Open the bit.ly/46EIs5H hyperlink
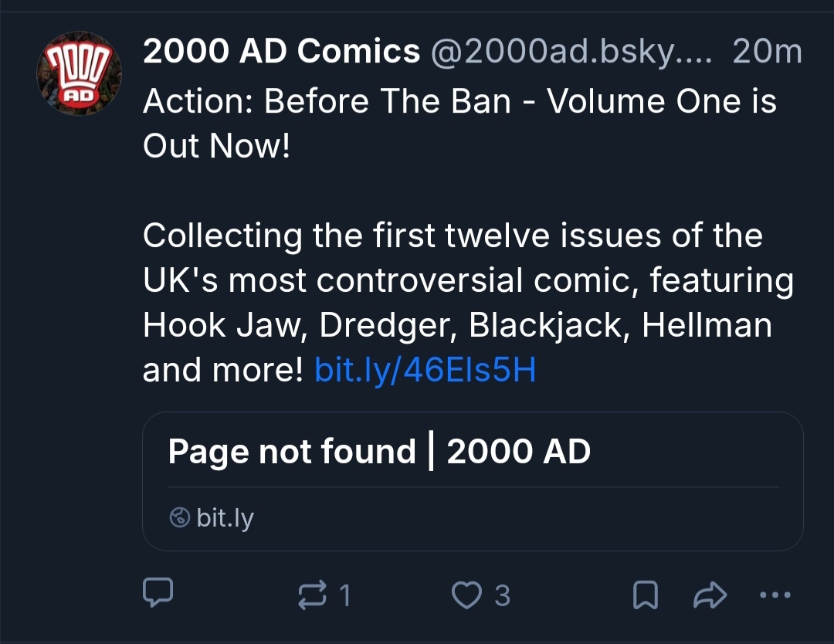This screenshot has height=644, width=834. click(425, 371)
